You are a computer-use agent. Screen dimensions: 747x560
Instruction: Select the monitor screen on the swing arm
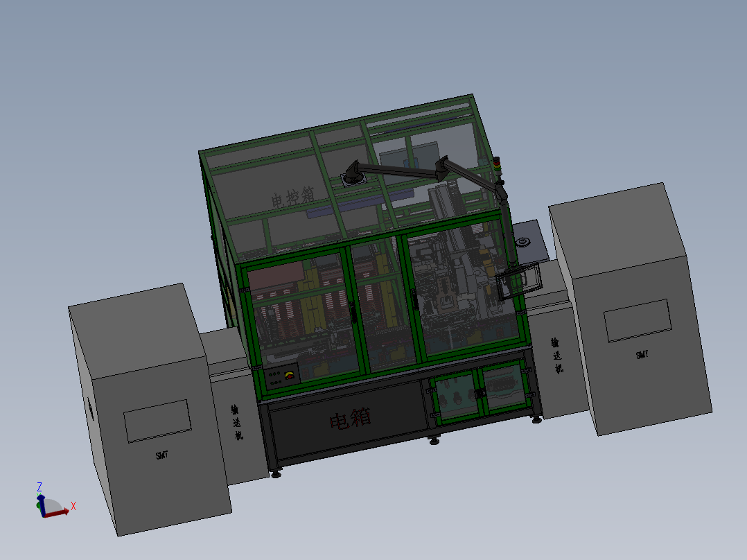[519, 281]
